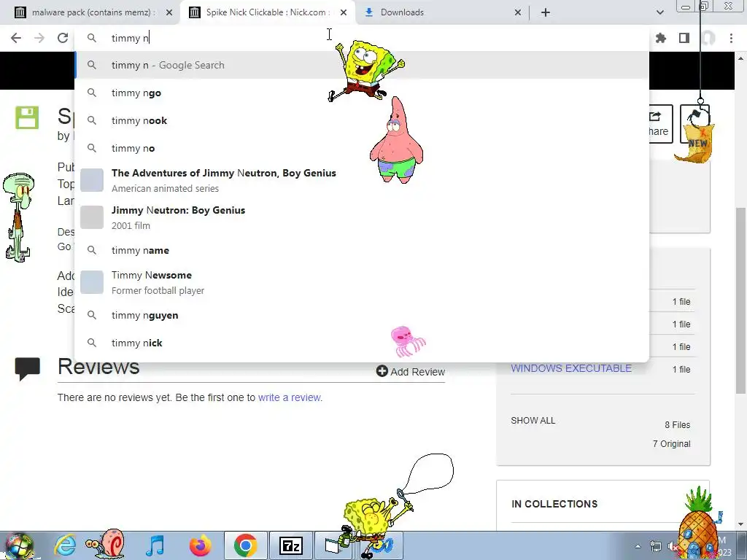Click the jumping SpongeBob sprite

coord(366,71)
